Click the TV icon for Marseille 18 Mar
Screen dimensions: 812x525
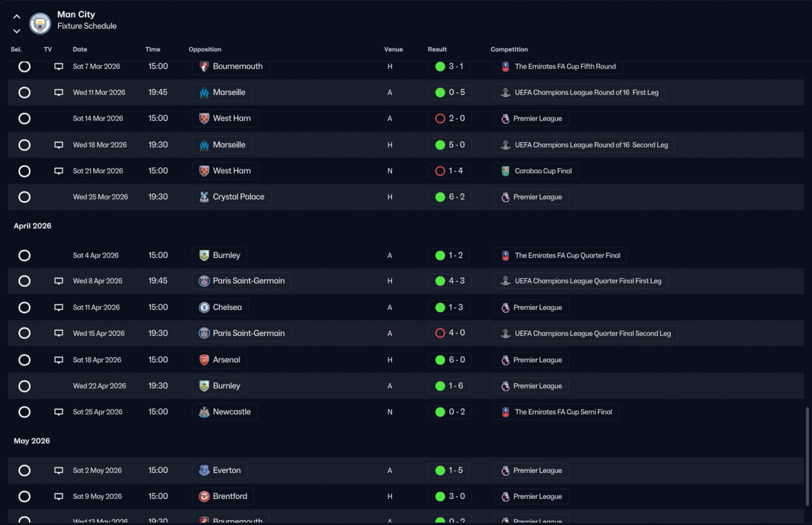(58, 145)
